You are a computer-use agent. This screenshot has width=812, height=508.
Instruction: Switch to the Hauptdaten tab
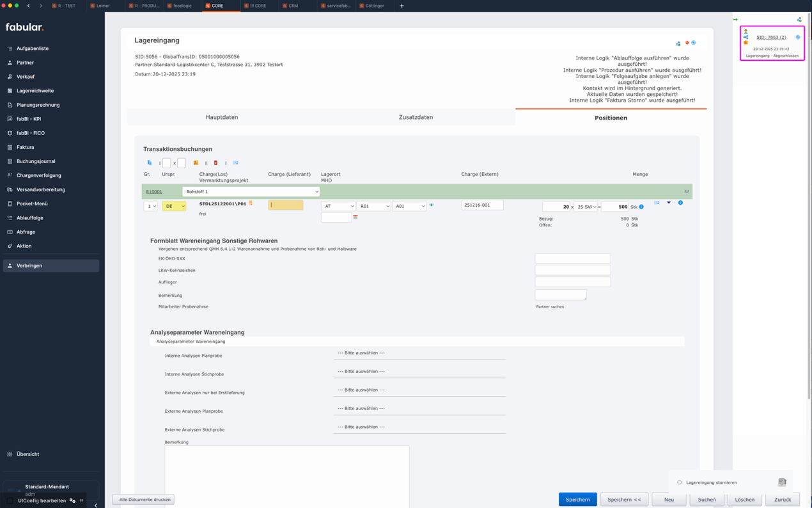coord(222,118)
